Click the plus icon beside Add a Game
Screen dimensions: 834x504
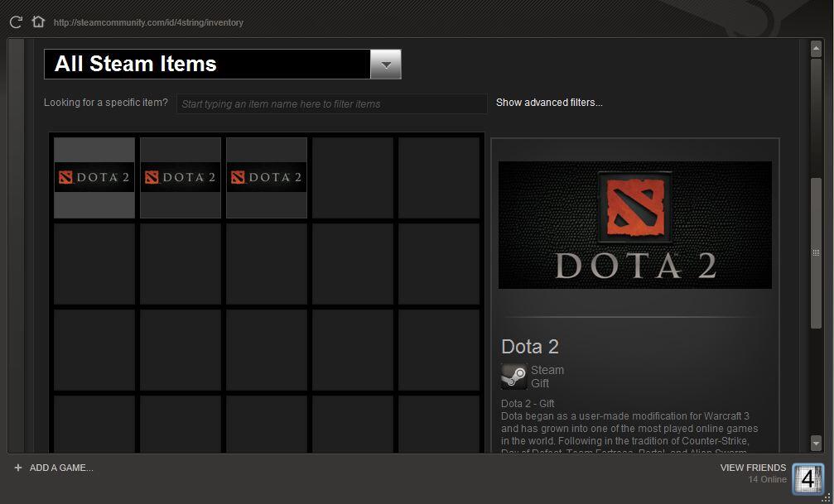coord(18,468)
